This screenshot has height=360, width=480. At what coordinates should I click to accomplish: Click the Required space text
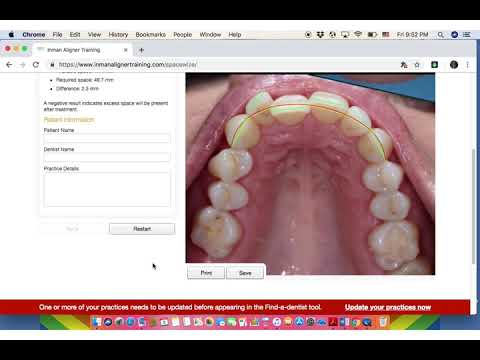(x=85, y=80)
